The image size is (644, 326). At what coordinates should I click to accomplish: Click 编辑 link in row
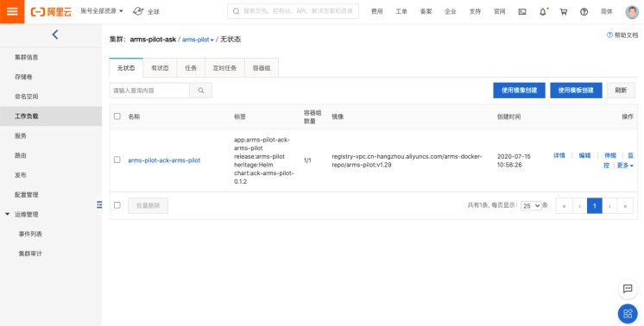pyautogui.click(x=584, y=155)
